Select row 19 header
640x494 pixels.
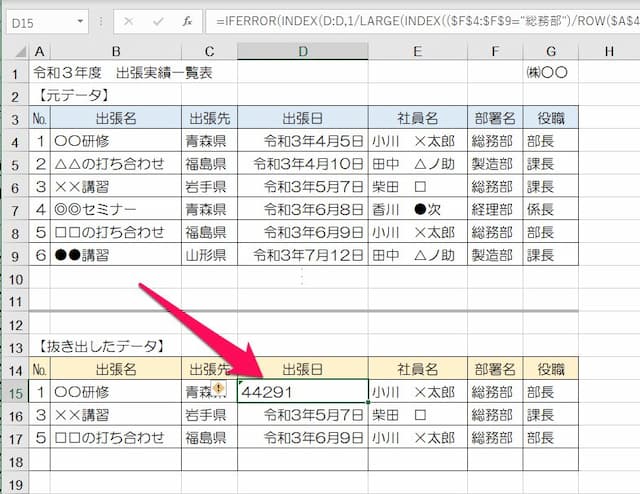point(15,485)
